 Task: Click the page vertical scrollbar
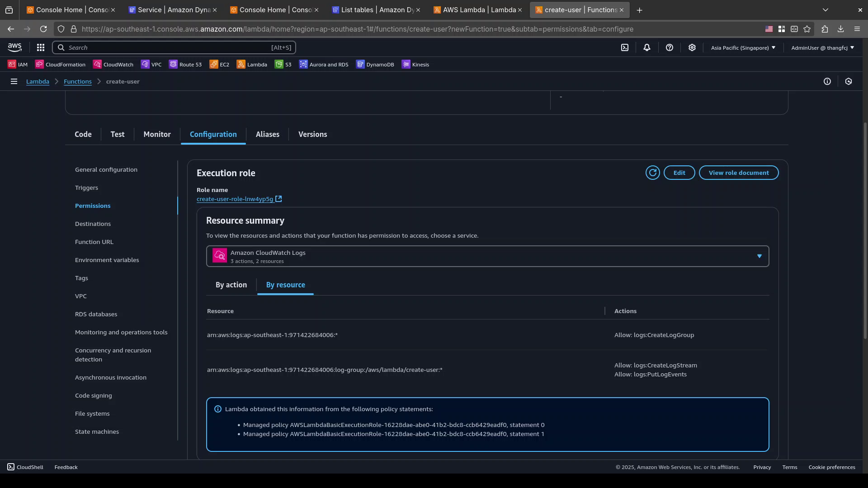coord(865,230)
